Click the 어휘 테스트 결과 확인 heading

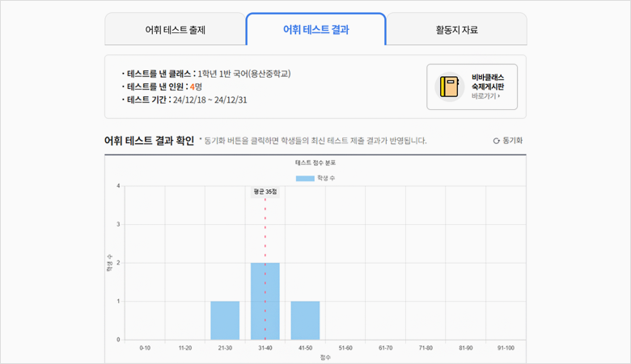coord(150,141)
